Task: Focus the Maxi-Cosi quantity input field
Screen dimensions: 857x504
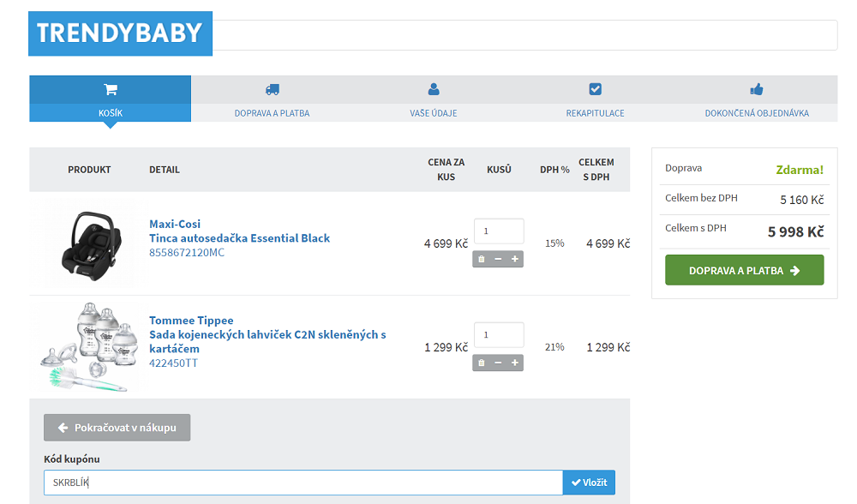Action: [x=499, y=231]
